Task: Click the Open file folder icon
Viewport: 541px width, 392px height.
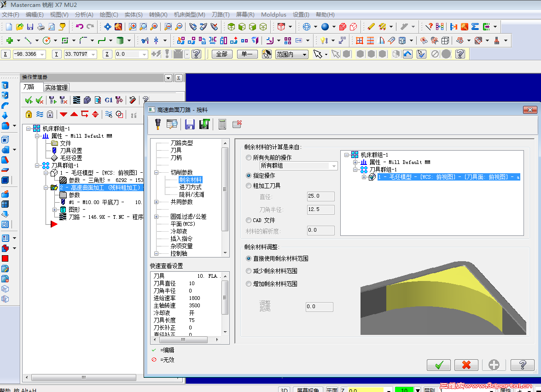Action: (20, 27)
